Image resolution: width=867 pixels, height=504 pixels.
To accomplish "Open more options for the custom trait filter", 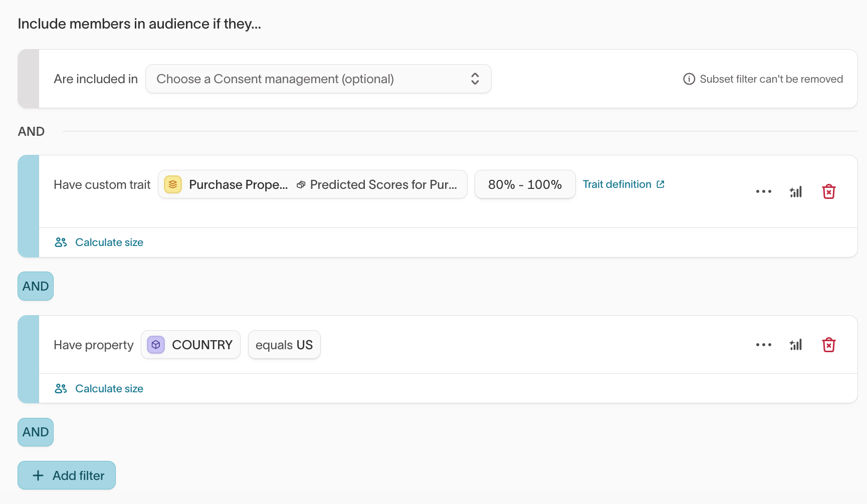I will point(764,191).
